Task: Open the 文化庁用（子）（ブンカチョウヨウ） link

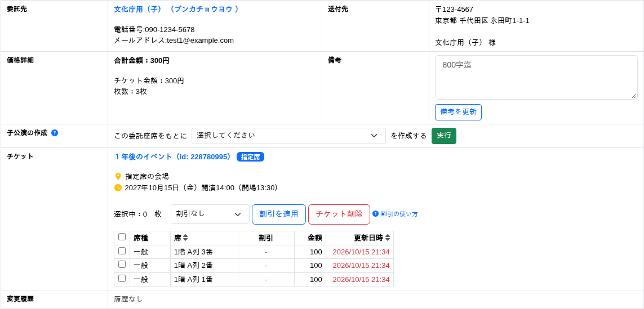Action: pos(176,9)
